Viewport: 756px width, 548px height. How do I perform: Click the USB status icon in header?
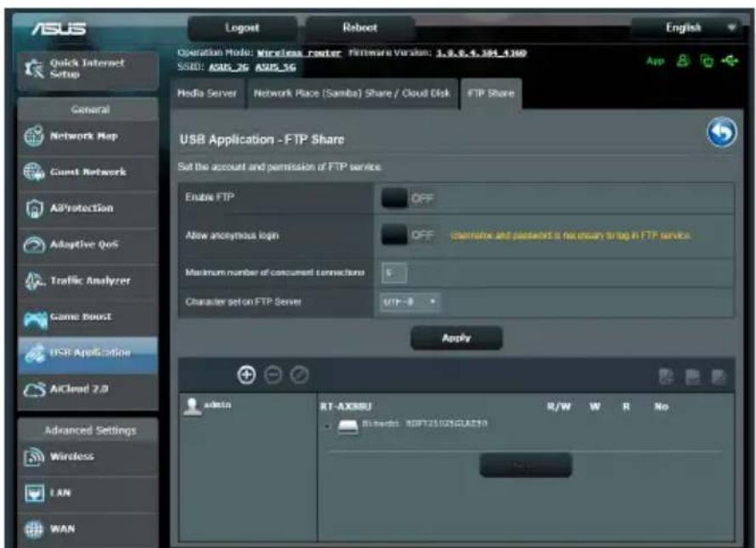730,61
